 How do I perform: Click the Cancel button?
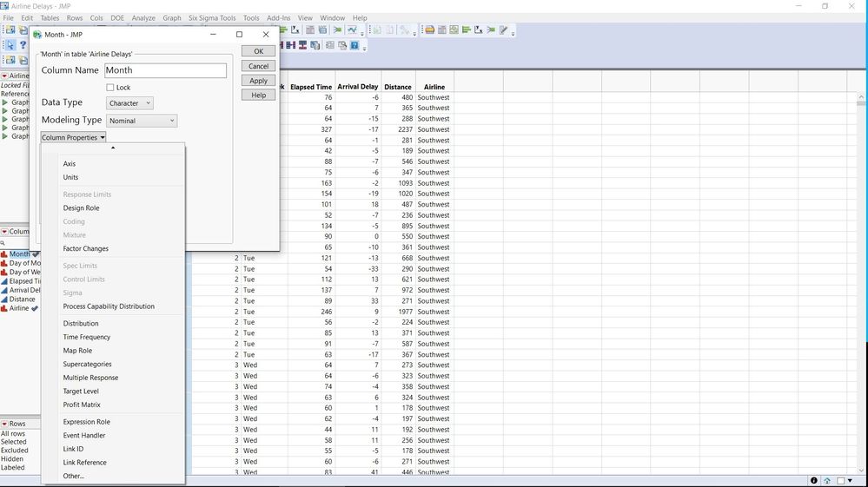(x=259, y=66)
